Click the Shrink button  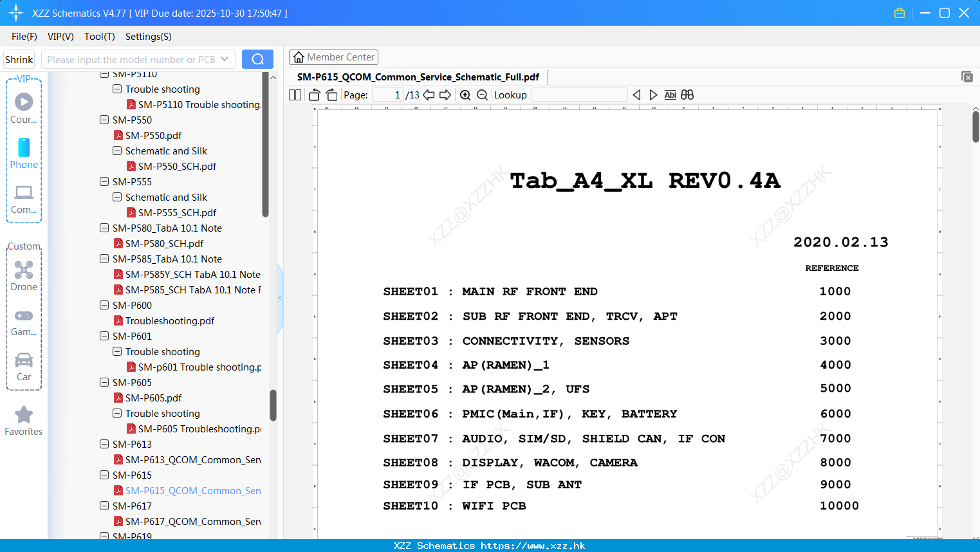coord(19,59)
